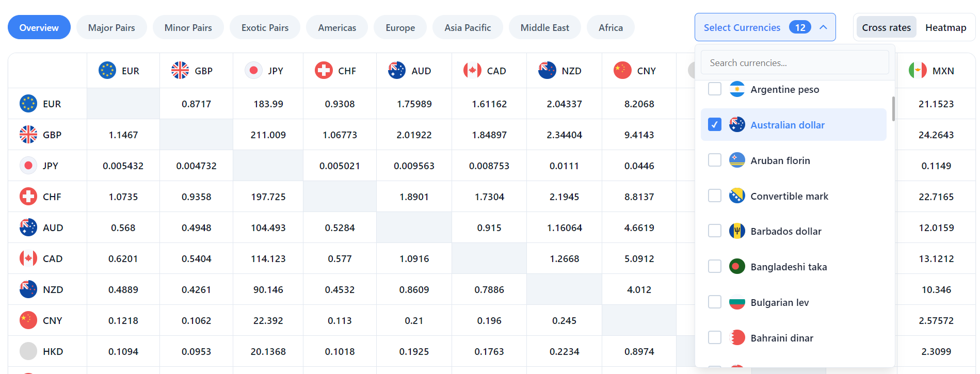
Task: Open the Asia Pacific tab
Action: pos(468,27)
